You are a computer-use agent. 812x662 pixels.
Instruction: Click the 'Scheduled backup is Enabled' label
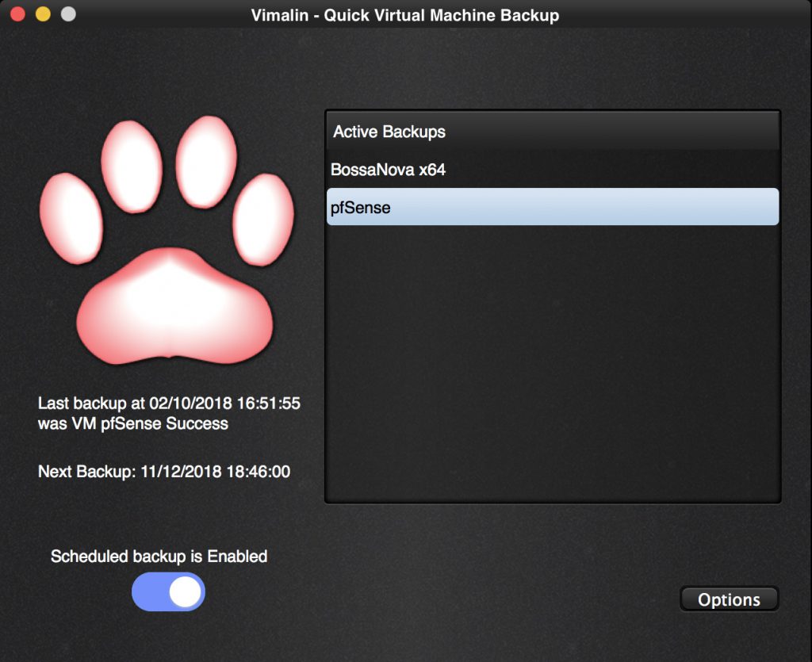click(159, 557)
